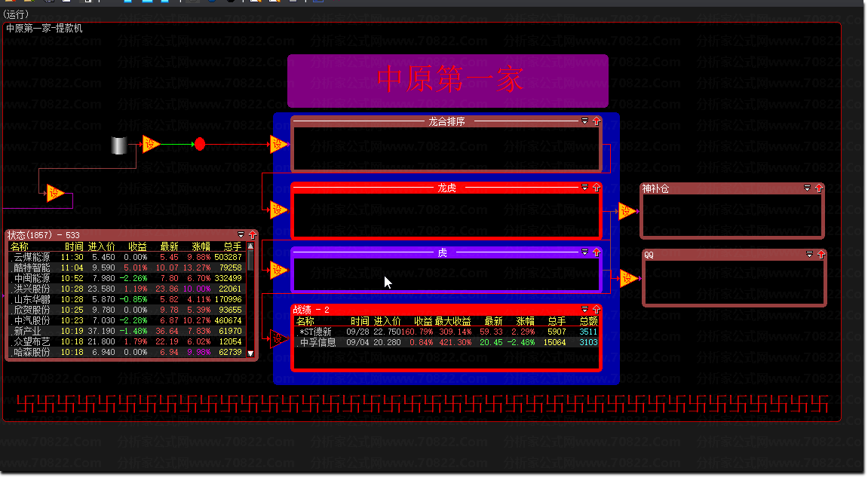This screenshot has height=477, width=868.
Task: Click the red up-arrow icon on 虎 panel
Action: point(597,252)
